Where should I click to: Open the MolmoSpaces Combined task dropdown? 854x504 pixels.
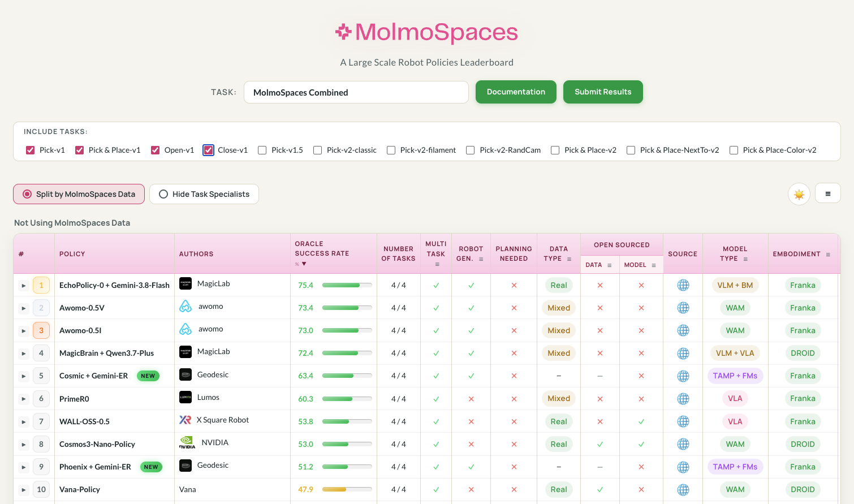(x=356, y=92)
